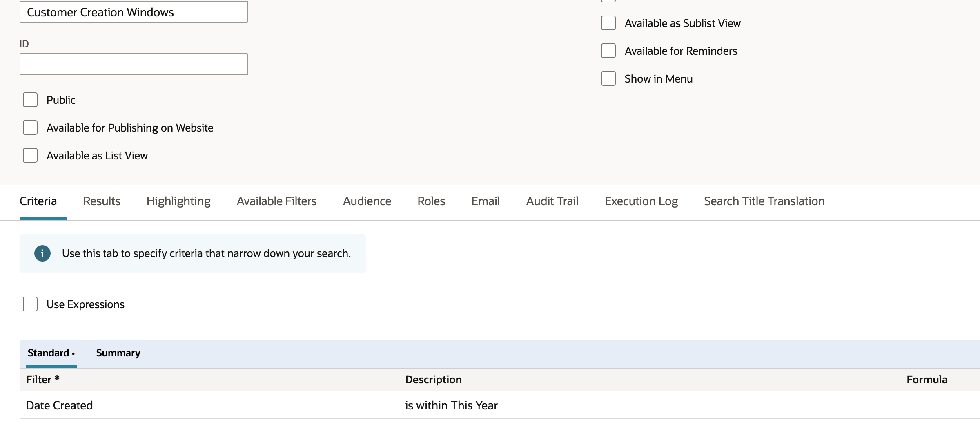
Task: Click the 'is within This Year' description cell
Action: [x=451, y=405]
